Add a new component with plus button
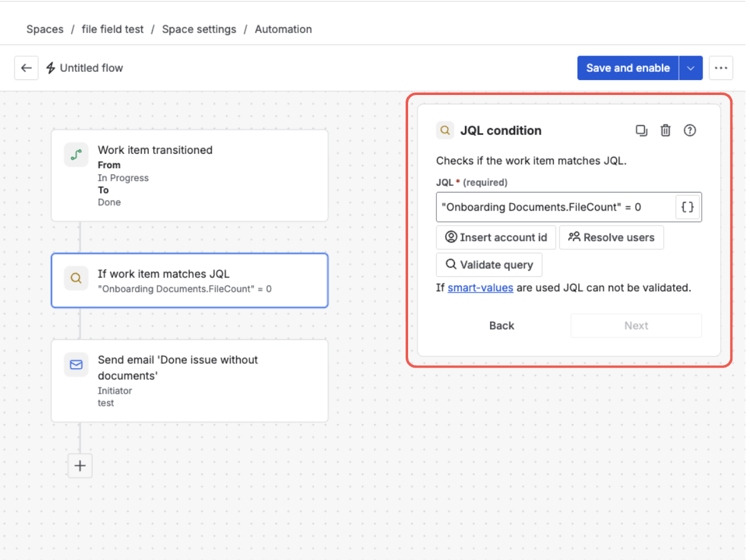The image size is (750, 560). 80,466
